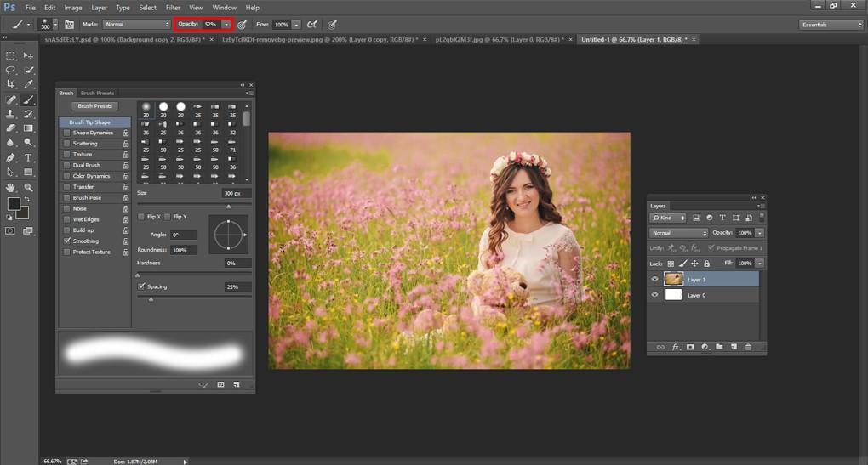
Task: Enable Color Dynamics checkbox
Action: [x=67, y=176]
